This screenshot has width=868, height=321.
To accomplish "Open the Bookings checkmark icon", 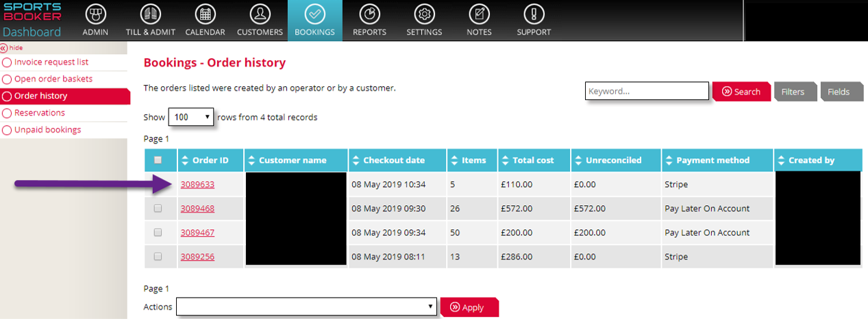I will [314, 14].
